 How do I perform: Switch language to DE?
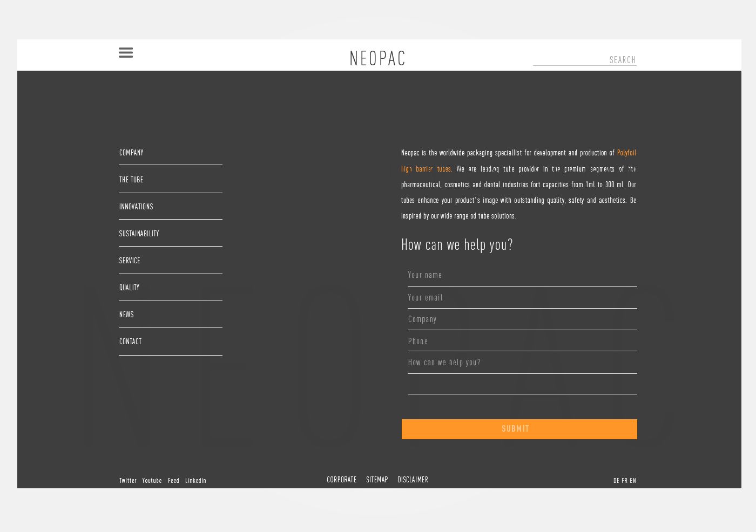(x=616, y=481)
